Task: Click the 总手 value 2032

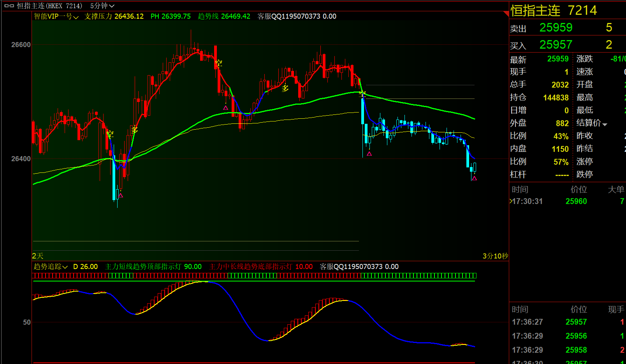Action: click(x=560, y=85)
